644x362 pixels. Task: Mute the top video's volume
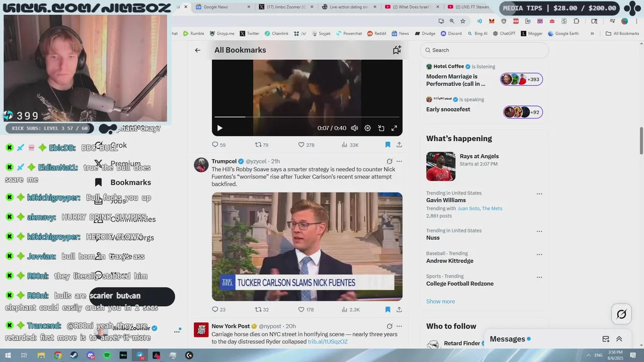coord(354,128)
